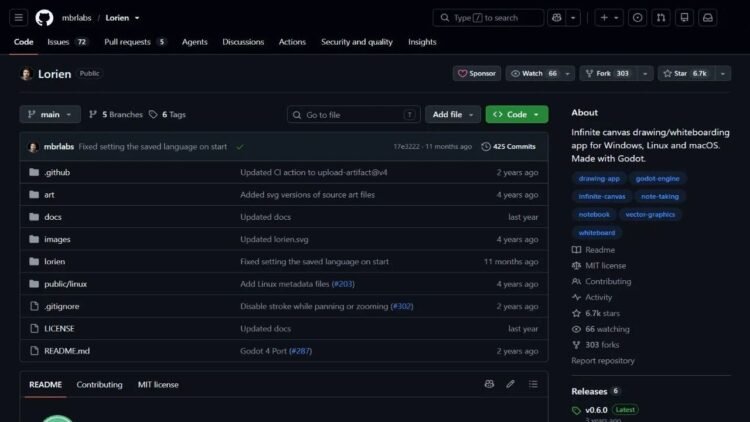Screen dimensions: 750x422
Task: Open the .github folder icon
Action: tap(34, 172)
